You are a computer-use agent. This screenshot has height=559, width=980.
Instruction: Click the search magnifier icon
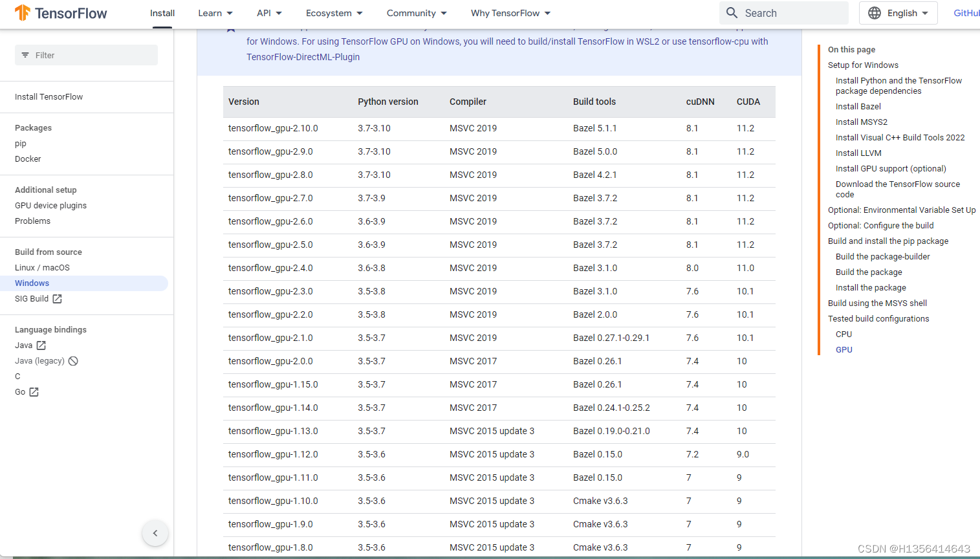pos(732,13)
